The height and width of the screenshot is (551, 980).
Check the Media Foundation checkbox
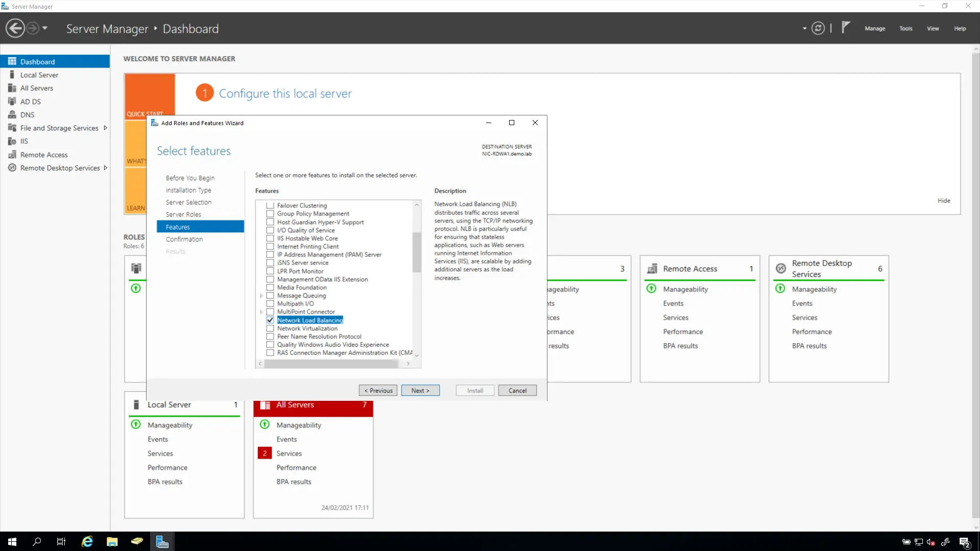[270, 287]
